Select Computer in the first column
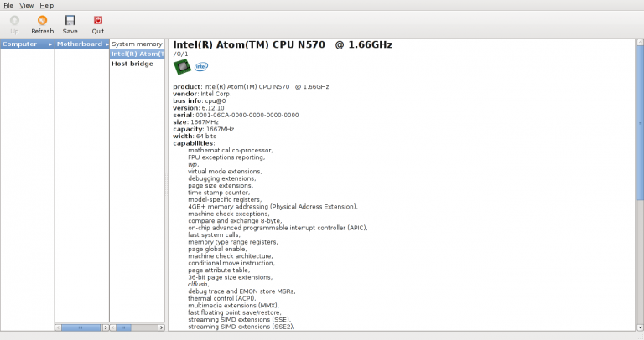 pos(19,44)
